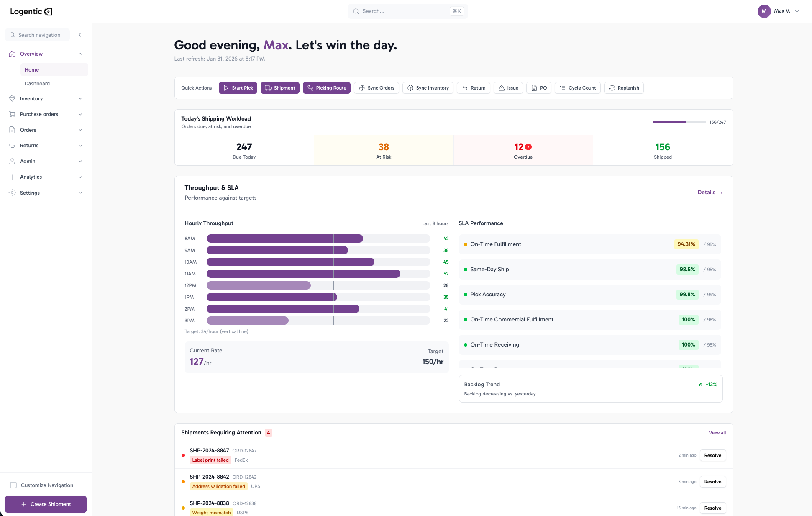Start a Replenish action
The width and height of the screenshot is (812, 516).
tap(623, 88)
